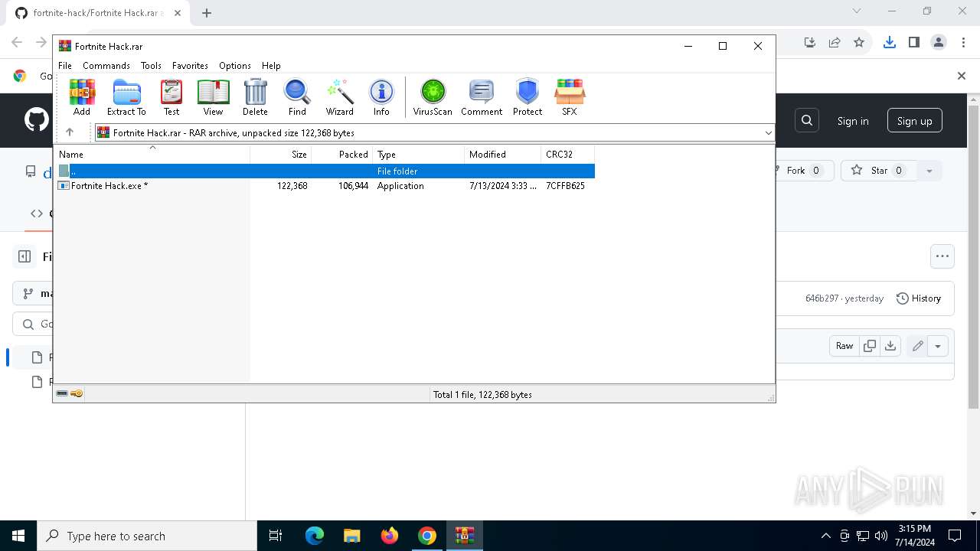The height and width of the screenshot is (551, 980).
Task: Open the Favorites menu
Action: (190, 66)
